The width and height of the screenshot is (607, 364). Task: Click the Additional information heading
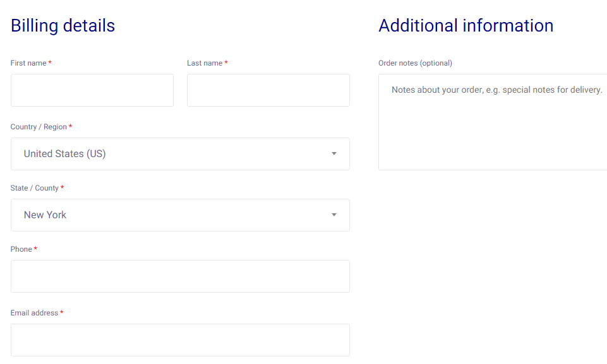[x=466, y=26]
